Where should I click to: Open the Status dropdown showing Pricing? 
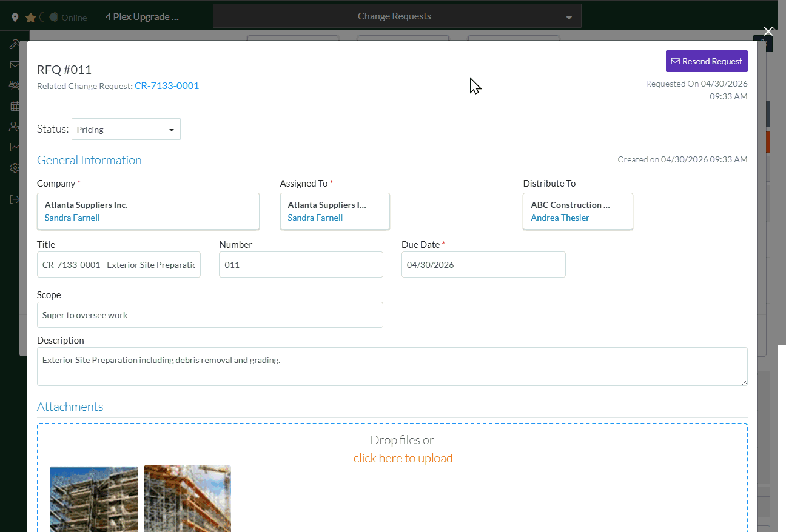(x=126, y=130)
